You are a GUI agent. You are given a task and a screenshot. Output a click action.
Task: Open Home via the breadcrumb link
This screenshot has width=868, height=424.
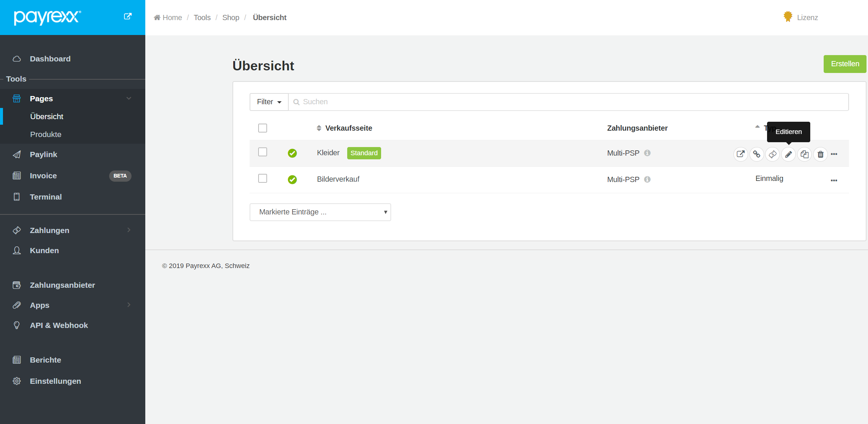click(168, 17)
